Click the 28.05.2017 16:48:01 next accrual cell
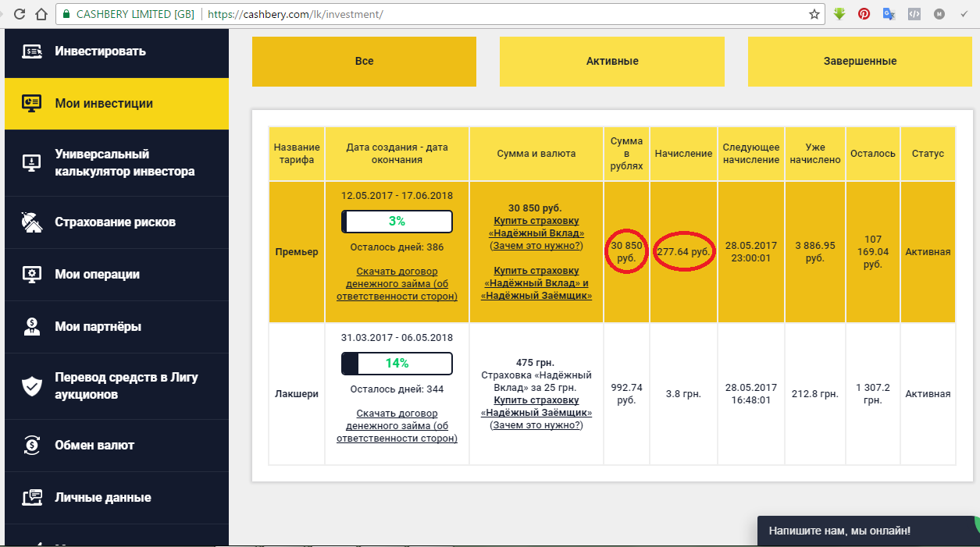 pyautogui.click(x=750, y=394)
